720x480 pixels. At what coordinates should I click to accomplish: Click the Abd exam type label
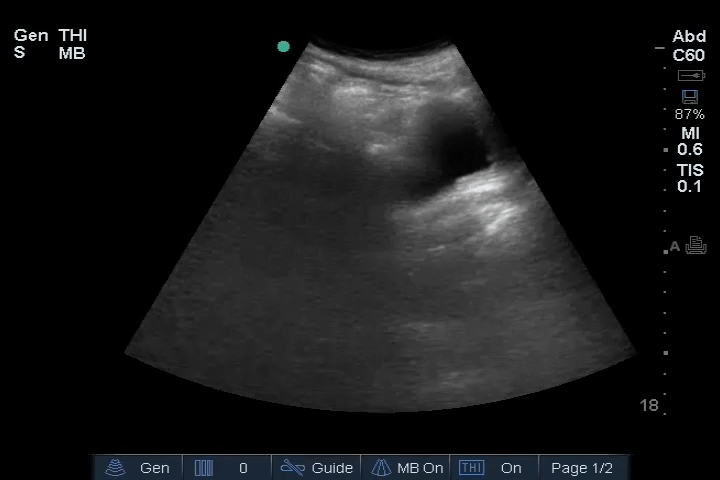point(689,37)
